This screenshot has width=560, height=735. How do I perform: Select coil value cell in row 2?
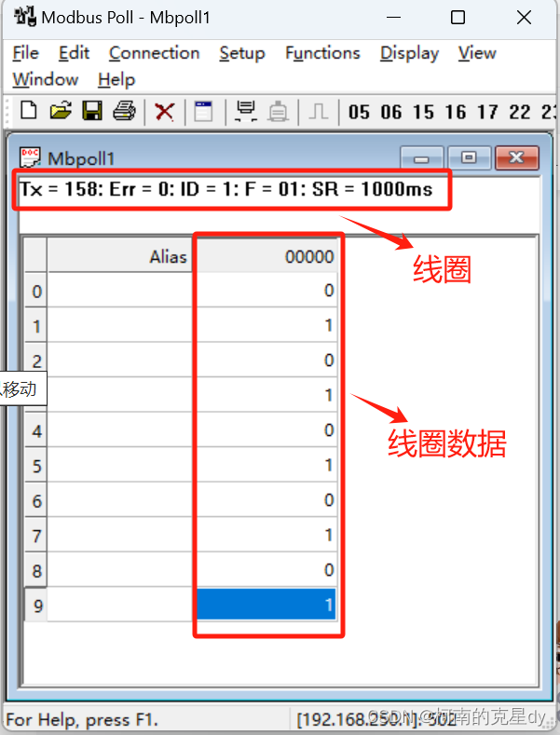(x=266, y=361)
